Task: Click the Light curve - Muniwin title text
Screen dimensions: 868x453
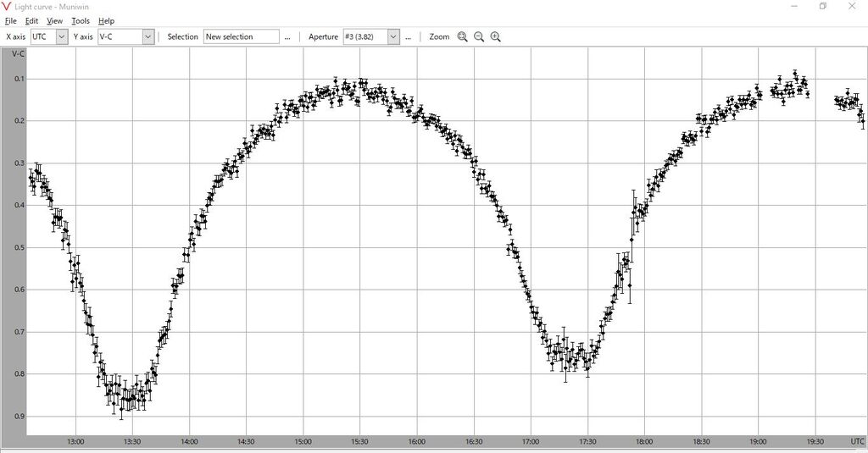Action: [x=52, y=7]
